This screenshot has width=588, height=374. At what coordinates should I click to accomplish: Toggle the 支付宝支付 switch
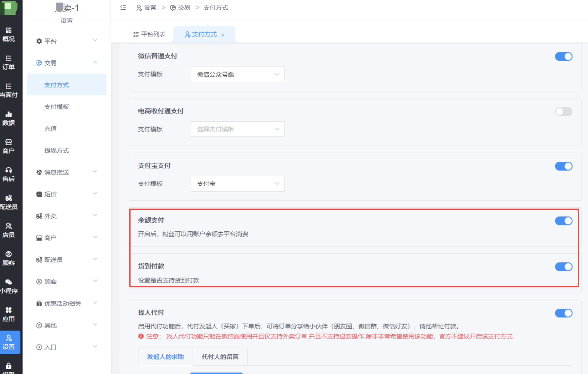tap(564, 166)
